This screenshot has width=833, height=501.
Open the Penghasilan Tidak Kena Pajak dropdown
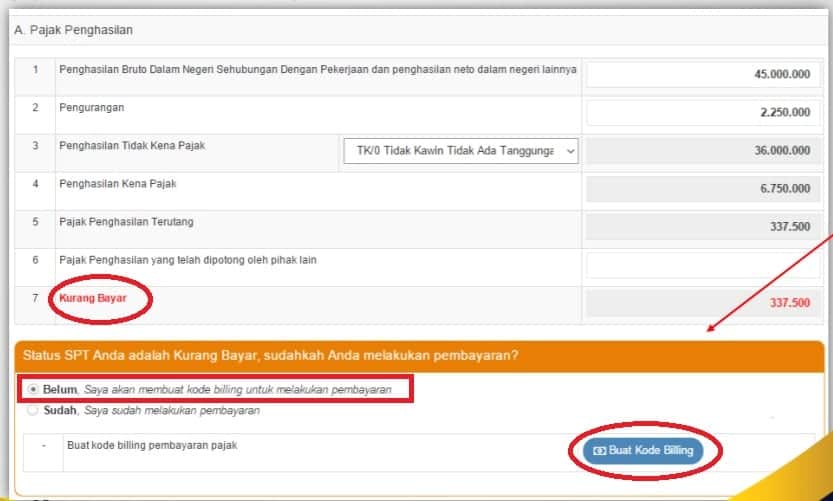pyautogui.click(x=461, y=151)
